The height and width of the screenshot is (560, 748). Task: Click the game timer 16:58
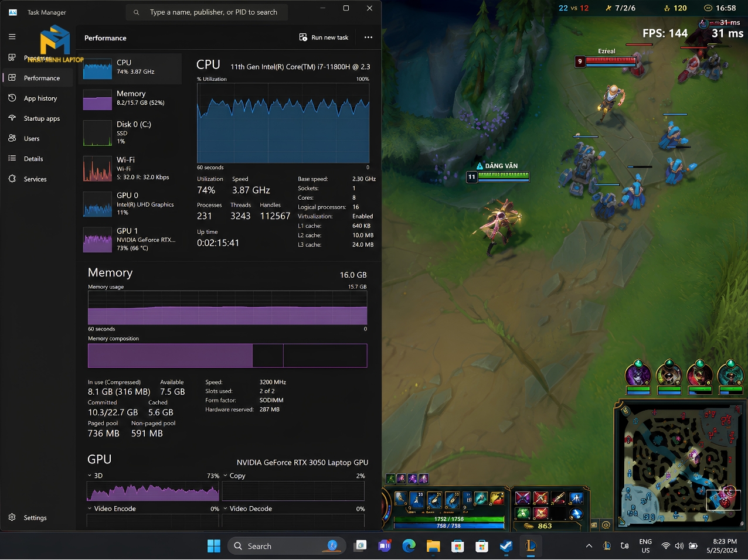725,8
